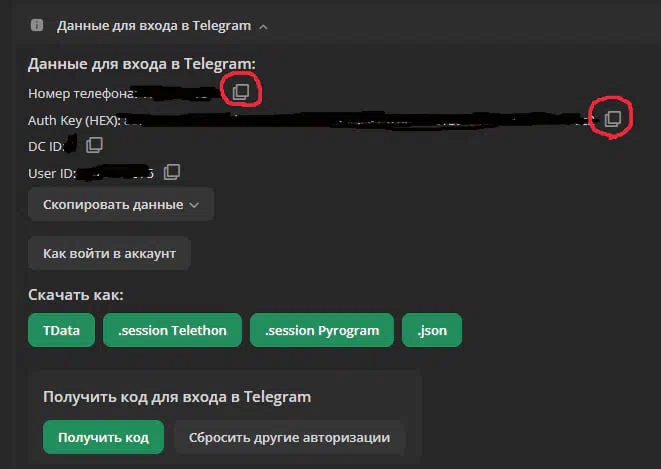Download the '.session Telethon' file
661x469 pixels.
tap(172, 330)
